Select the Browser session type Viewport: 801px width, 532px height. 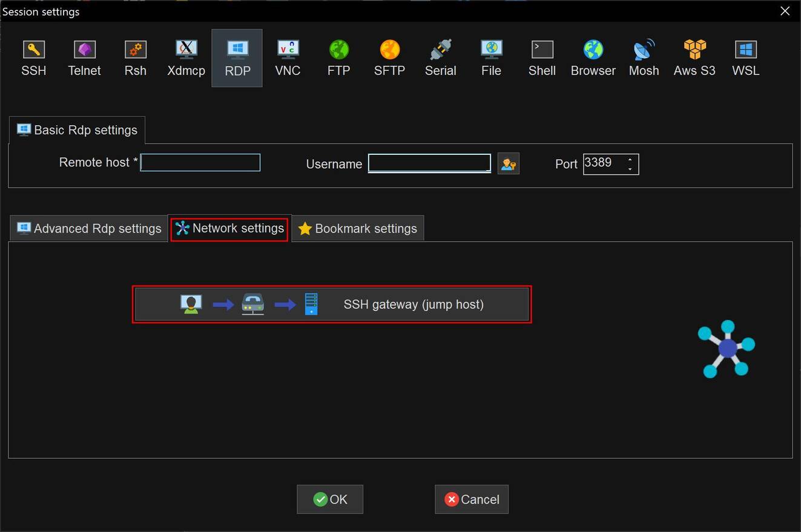593,59
